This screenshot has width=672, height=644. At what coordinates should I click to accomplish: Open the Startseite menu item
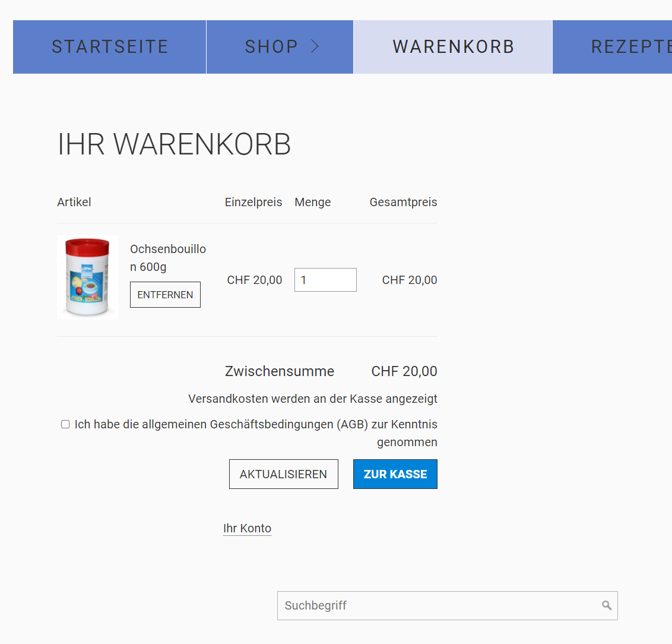click(110, 47)
